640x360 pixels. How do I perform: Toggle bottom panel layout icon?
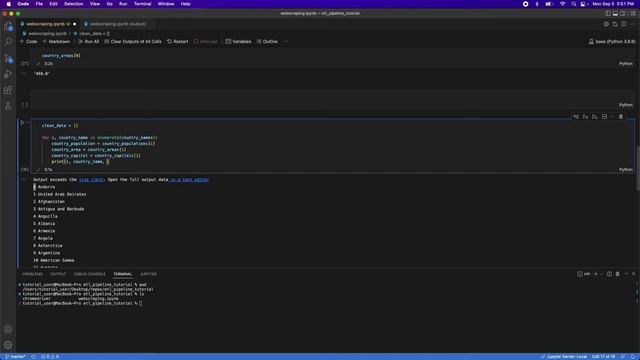click(x=615, y=13)
